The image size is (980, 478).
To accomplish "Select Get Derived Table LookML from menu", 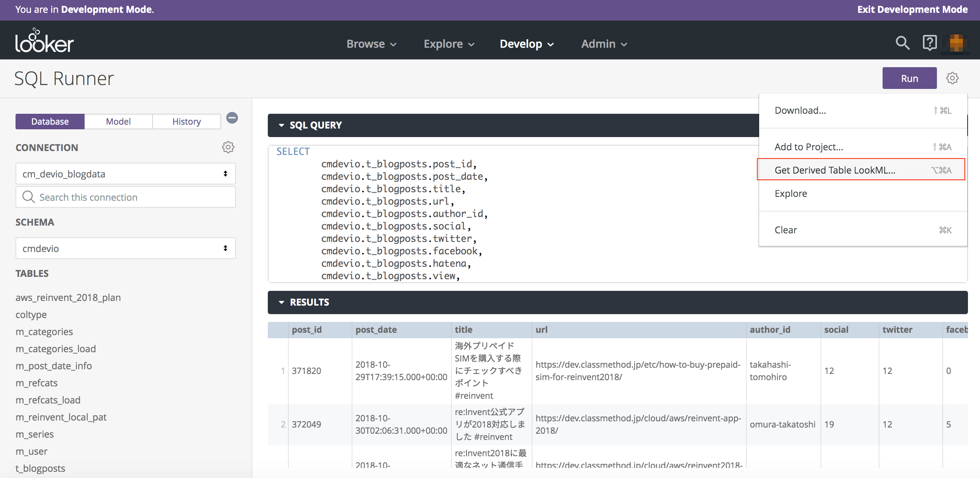I will (834, 170).
